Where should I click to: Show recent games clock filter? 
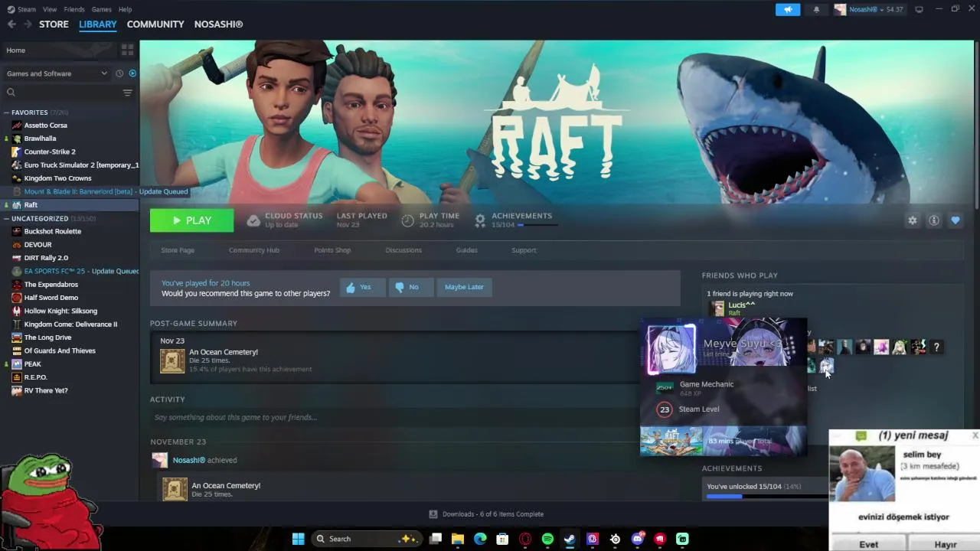click(x=119, y=73)
